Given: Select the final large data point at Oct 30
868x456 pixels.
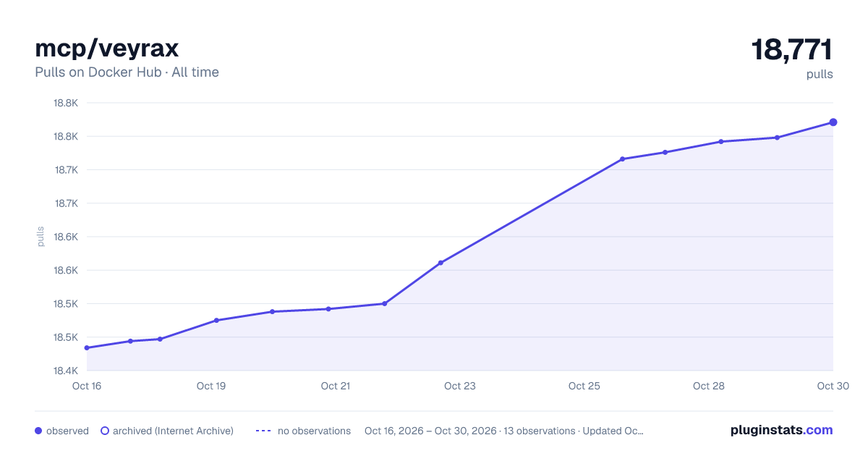Looking at the screenshot, I should (x=833, y=122).
